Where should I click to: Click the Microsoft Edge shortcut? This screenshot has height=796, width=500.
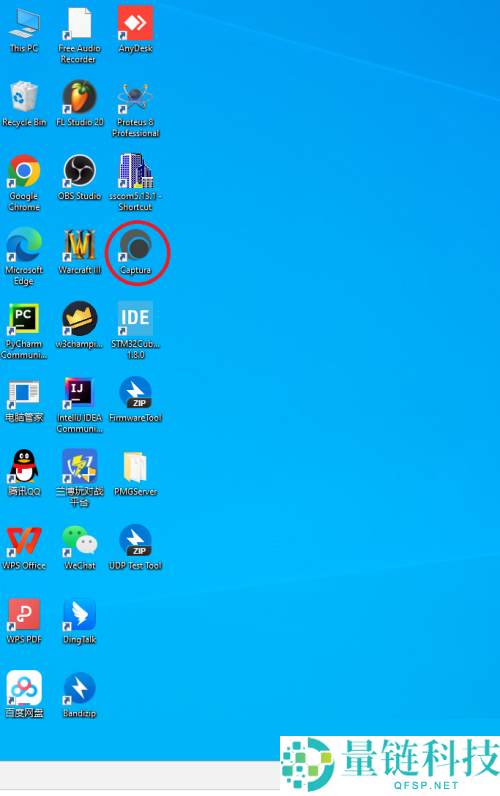pos(24,257)
